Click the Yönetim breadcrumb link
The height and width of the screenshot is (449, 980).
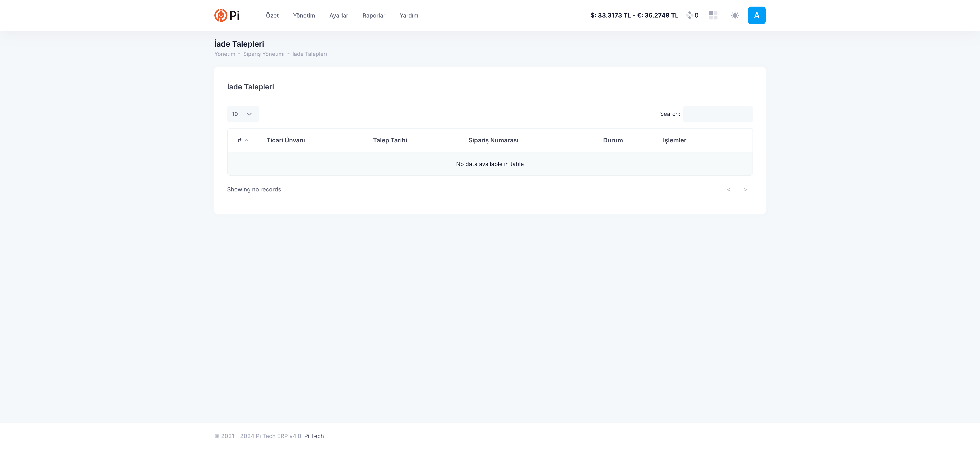(x=224, y=54)
